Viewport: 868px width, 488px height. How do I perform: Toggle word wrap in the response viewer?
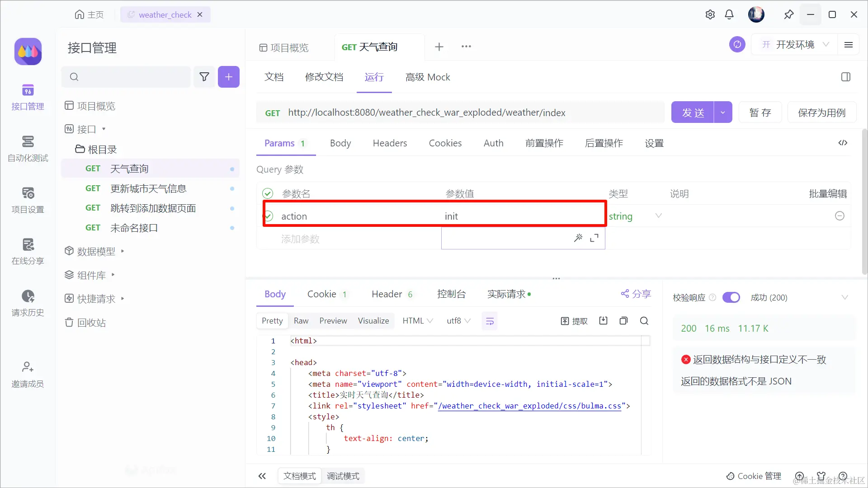[490, 321]
